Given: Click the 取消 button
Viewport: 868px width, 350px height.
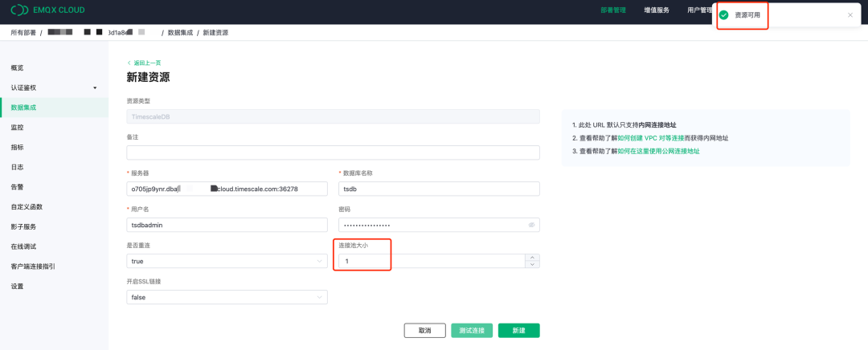Looking at the screenshot, I should [x=424, y=331].
